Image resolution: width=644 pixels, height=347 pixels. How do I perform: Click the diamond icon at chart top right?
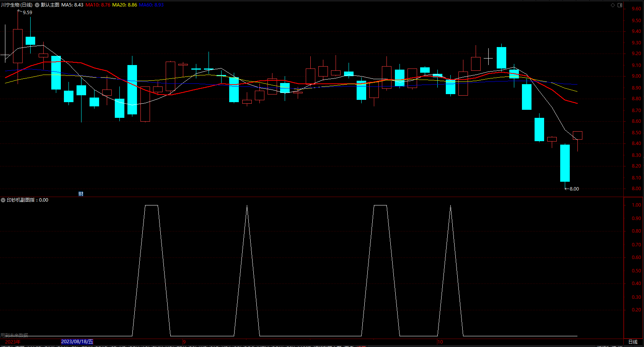[x=613, y=5]
